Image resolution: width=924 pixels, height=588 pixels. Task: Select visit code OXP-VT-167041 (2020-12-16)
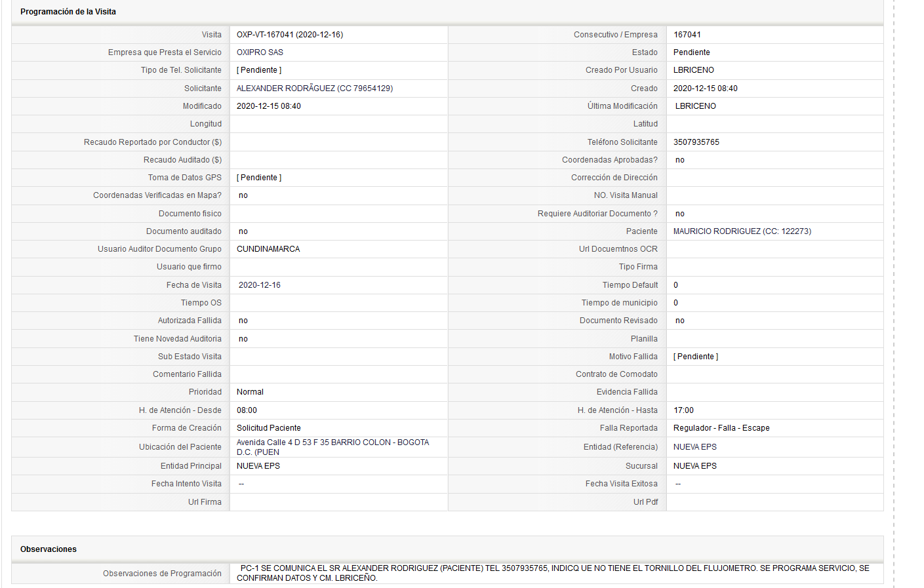(x=290, y=35)
